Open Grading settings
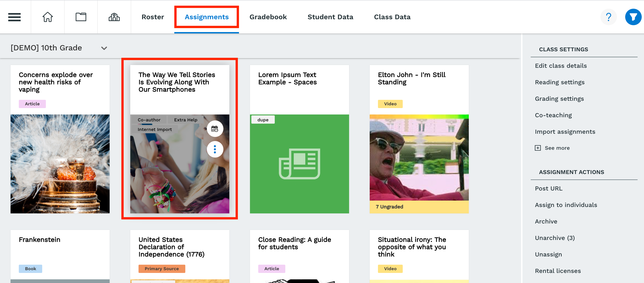Screen dimensions: 644x283 click(x=559, y=99)
